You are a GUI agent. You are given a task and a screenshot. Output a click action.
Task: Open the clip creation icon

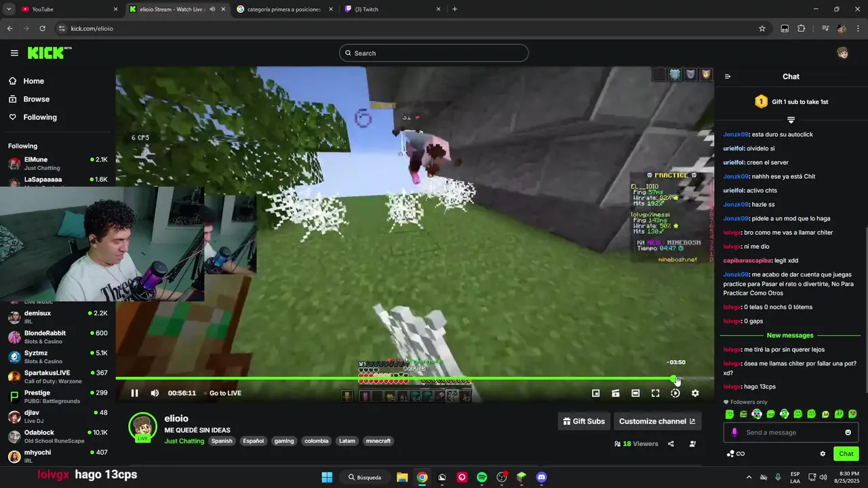point(615,393)
